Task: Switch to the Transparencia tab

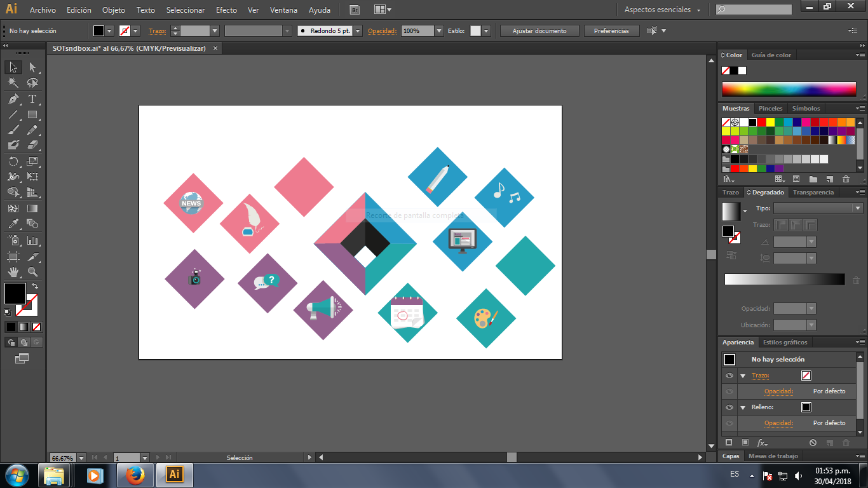Action: pos(813,193)
